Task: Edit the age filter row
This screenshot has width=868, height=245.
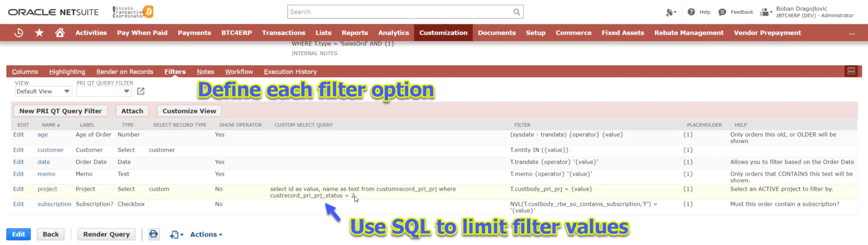Action: pos(19,135)
